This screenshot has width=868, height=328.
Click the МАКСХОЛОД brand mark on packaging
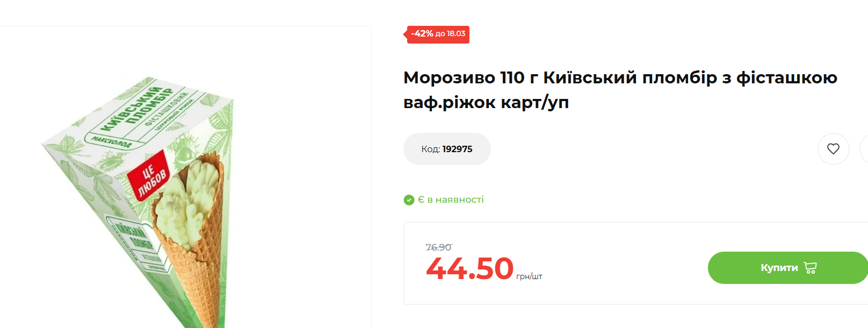(112, 142)
